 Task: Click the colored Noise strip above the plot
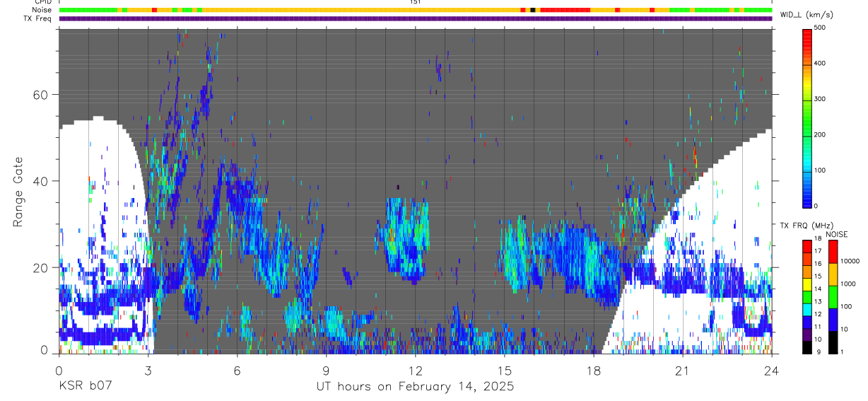pyautogui.click(x=416, y=10)
